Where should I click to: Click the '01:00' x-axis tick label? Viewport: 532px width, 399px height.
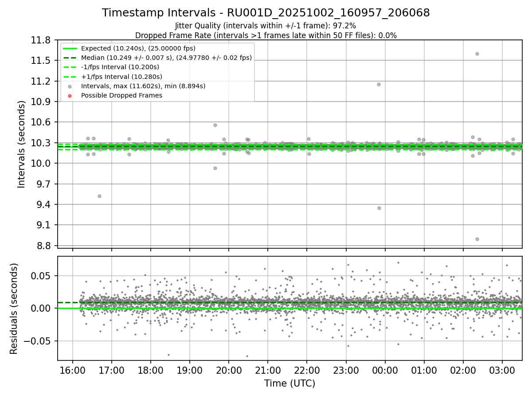pos(424,370)
